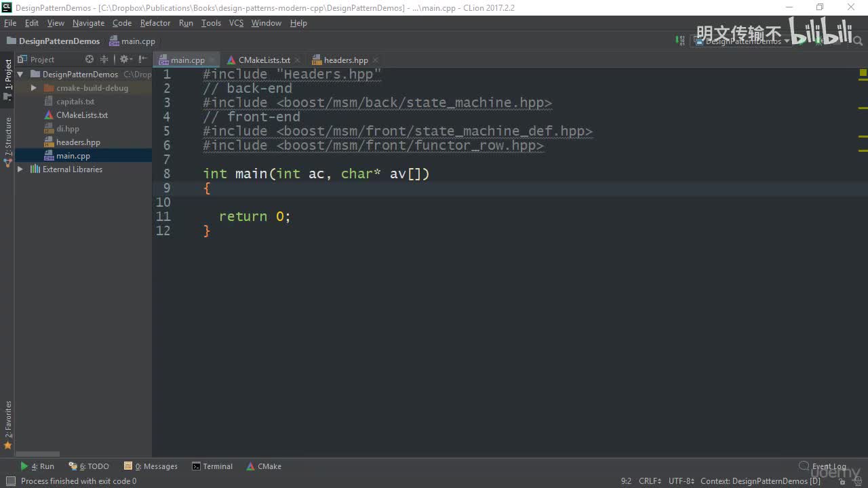The height and width of the screenshot is (488, 868).
Task: Open the Refactor menu
Action: (155, 23)
